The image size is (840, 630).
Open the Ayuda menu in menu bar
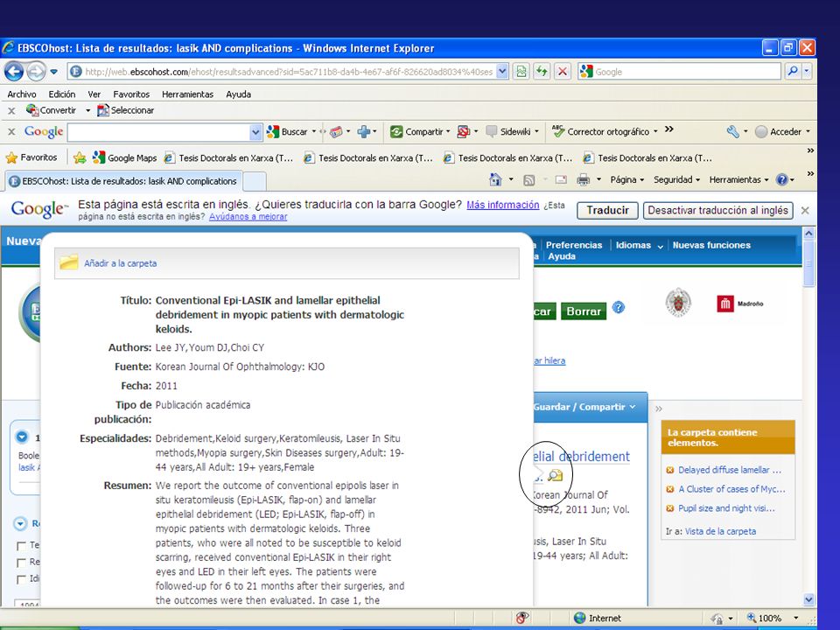[x=238, y=94]
